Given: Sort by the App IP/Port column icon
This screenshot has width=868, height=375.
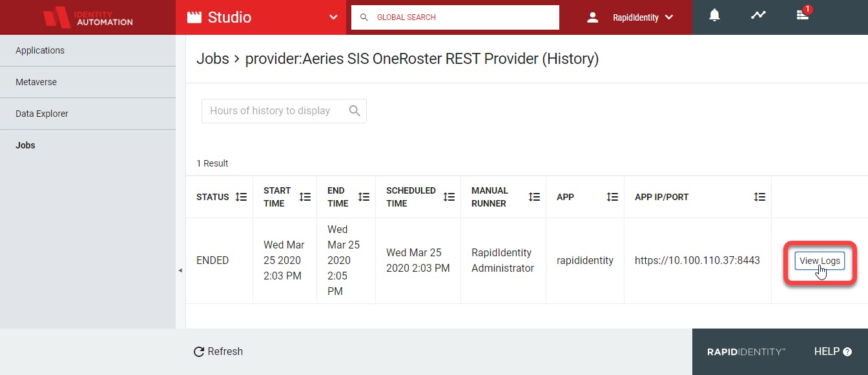Looking at the screenshot, I should click(760, 197).
